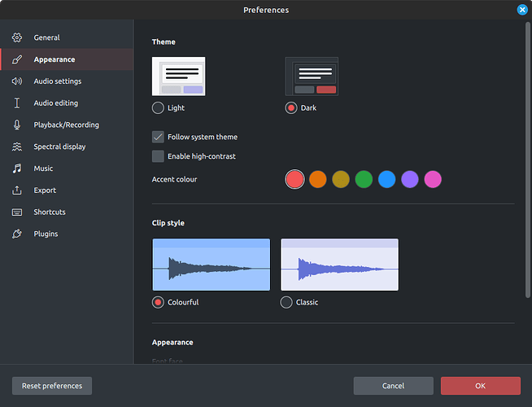Click the Audio settings speaker icon
The image size is (532, 407).
pyautogui.click(x=17, y=81)
